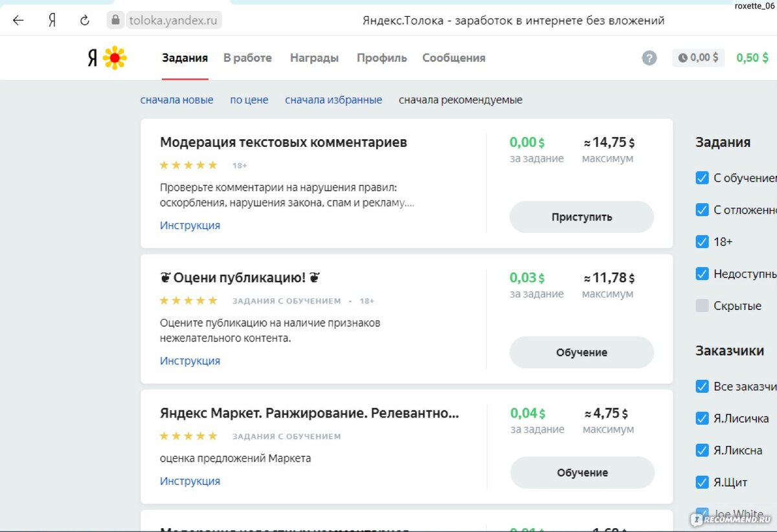This screenshot has height=532, width=777.
Task: Enable the 'Скрытые' tasks checkbox
Action: 702,305
